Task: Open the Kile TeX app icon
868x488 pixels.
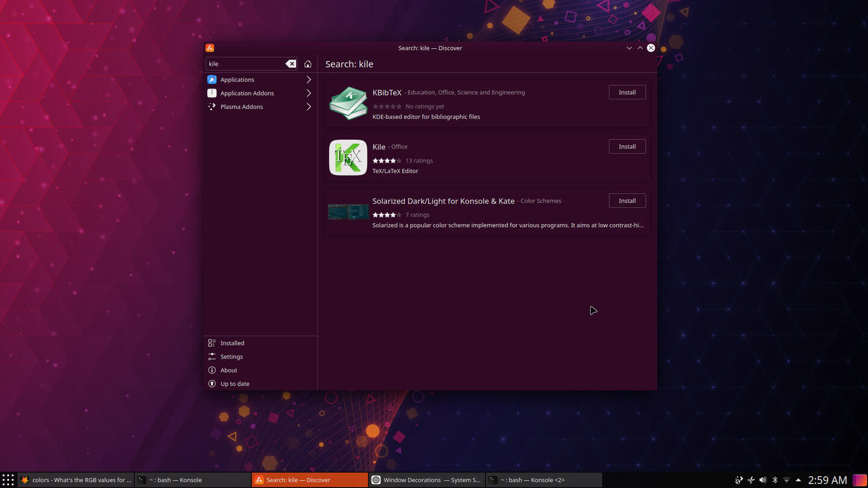Action: (x=348, y=157)
